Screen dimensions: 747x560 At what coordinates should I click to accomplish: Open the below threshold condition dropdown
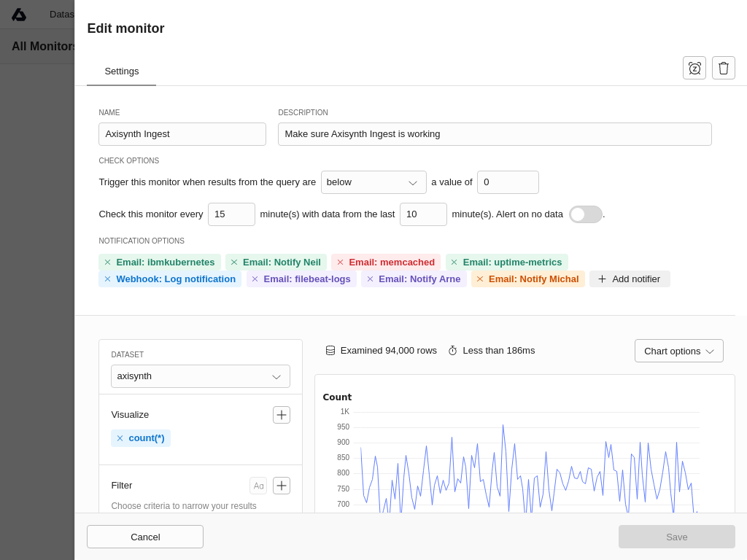373,182
